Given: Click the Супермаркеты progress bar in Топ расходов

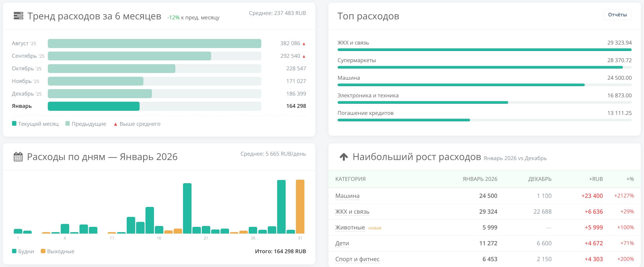Looking at the screenshot, I should pyautogui.click(x=480, y=67).
